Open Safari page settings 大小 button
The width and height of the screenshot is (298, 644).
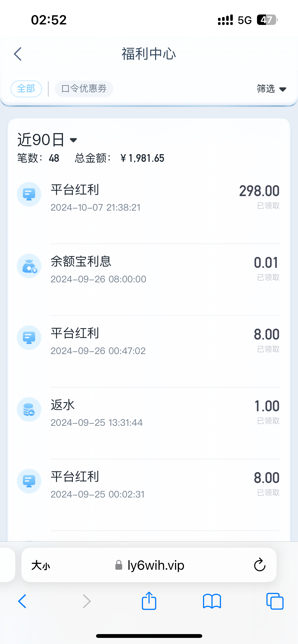click(41, 566)
